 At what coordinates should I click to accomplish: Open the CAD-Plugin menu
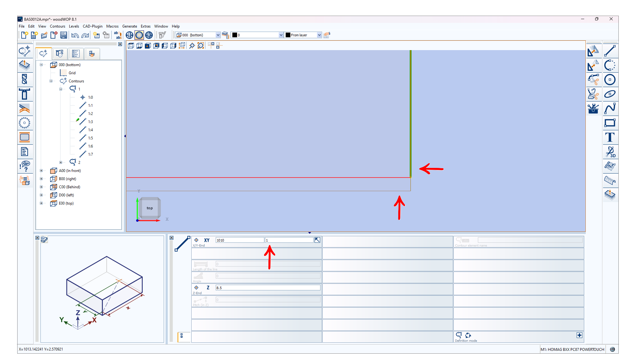pos(93,26)
